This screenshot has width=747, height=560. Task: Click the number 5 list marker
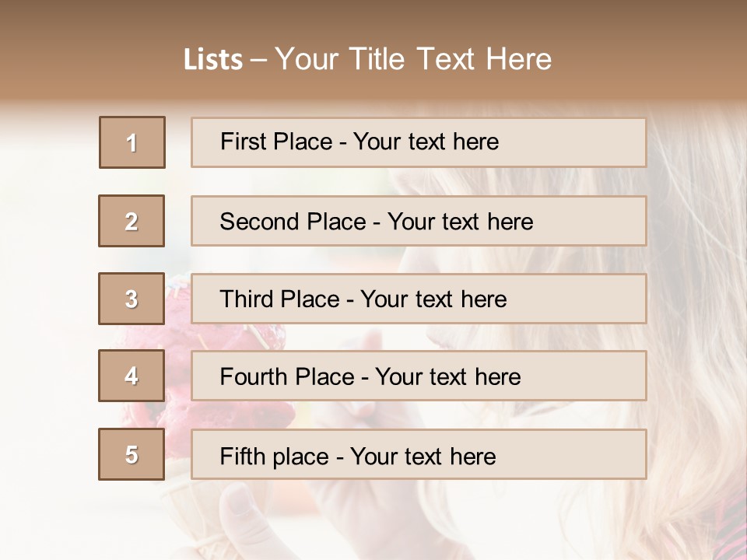click(132, 454)
